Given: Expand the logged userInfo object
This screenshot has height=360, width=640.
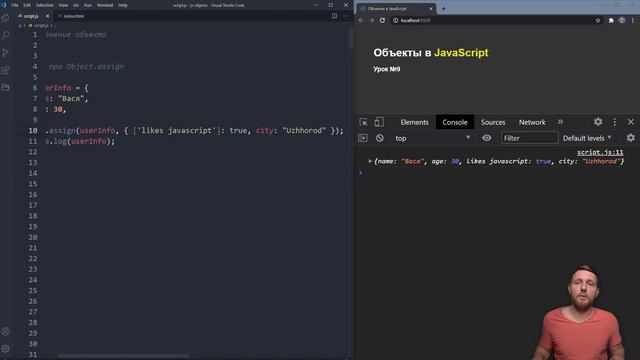Looking at the screenshot, I should tap(370, 161).
